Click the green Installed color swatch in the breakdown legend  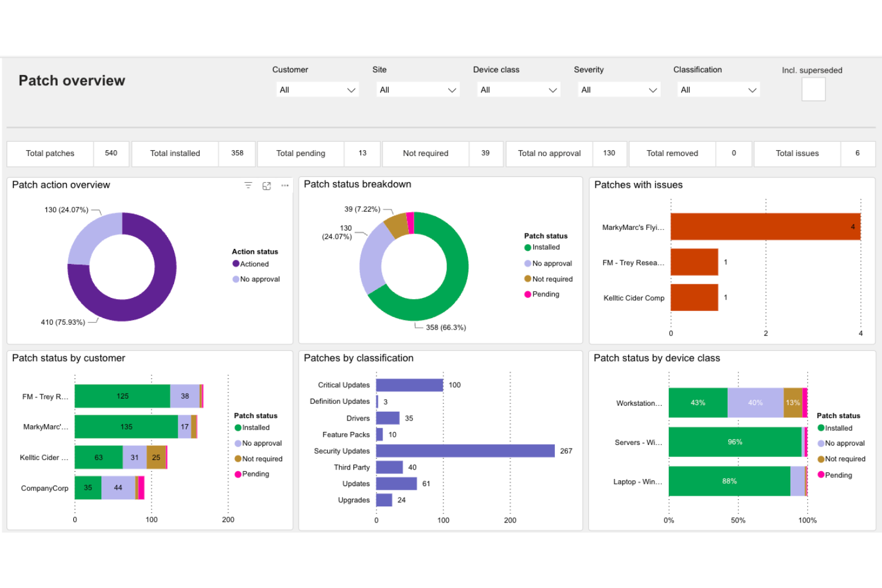point(527,247)
